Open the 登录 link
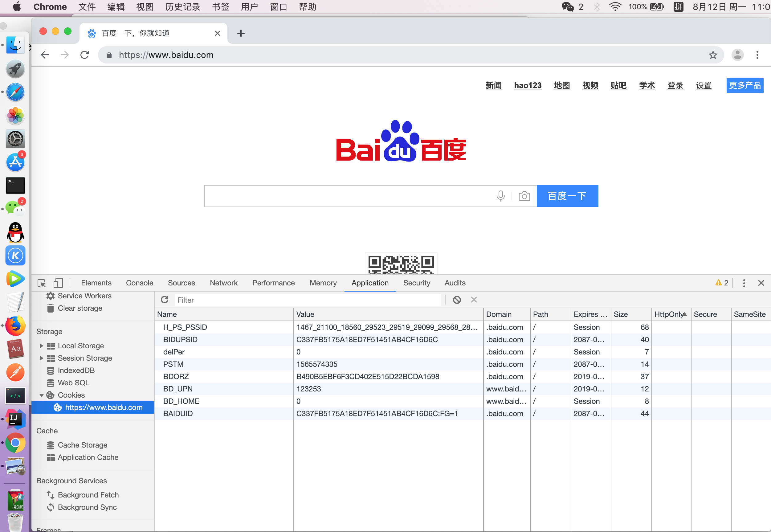This screenshot has height=532, width=771. [675, 85]
